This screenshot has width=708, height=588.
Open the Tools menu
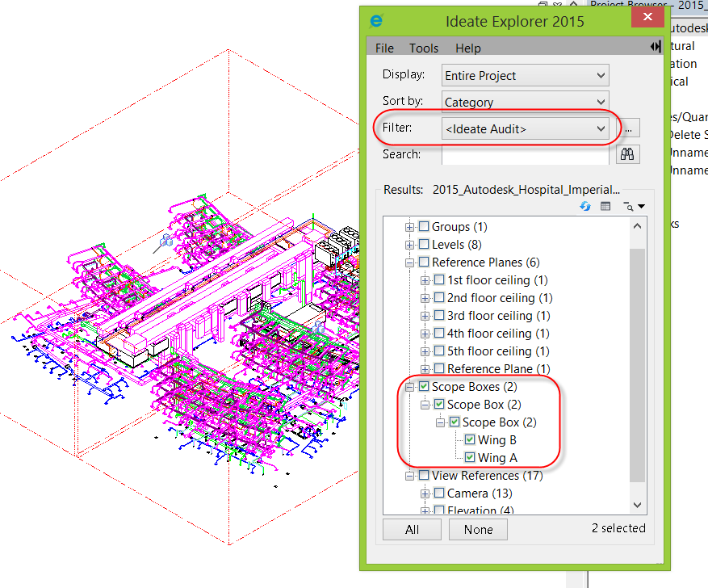click(x=424, y=48)
